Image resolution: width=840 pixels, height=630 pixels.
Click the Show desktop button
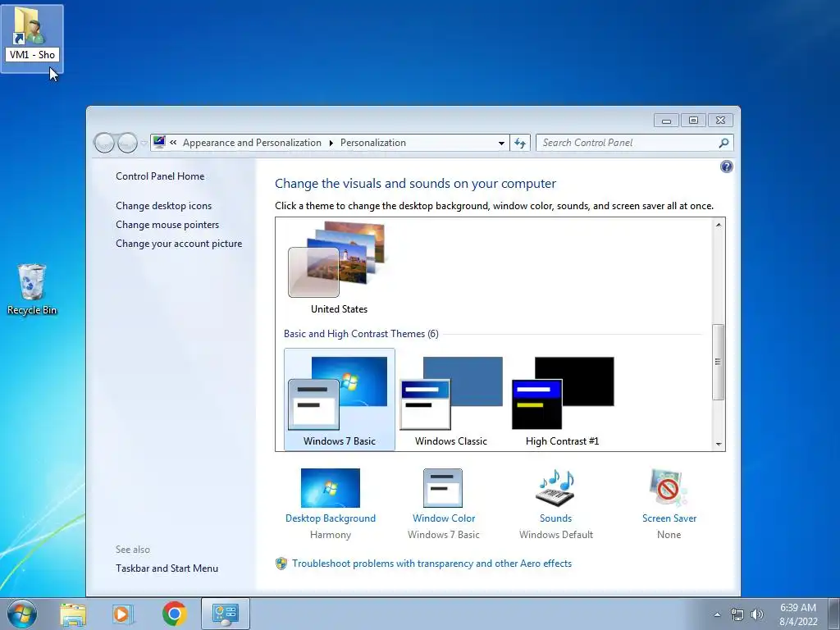834,614
